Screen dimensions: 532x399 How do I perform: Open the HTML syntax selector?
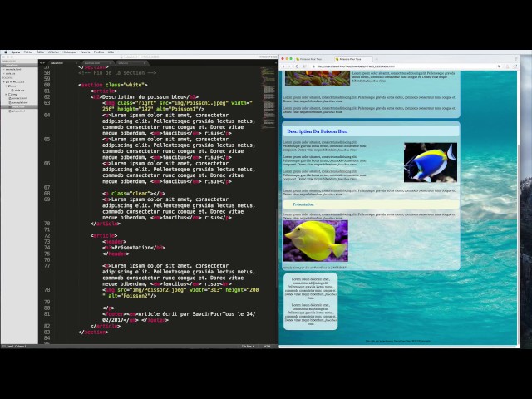click(x=267, y=347)
